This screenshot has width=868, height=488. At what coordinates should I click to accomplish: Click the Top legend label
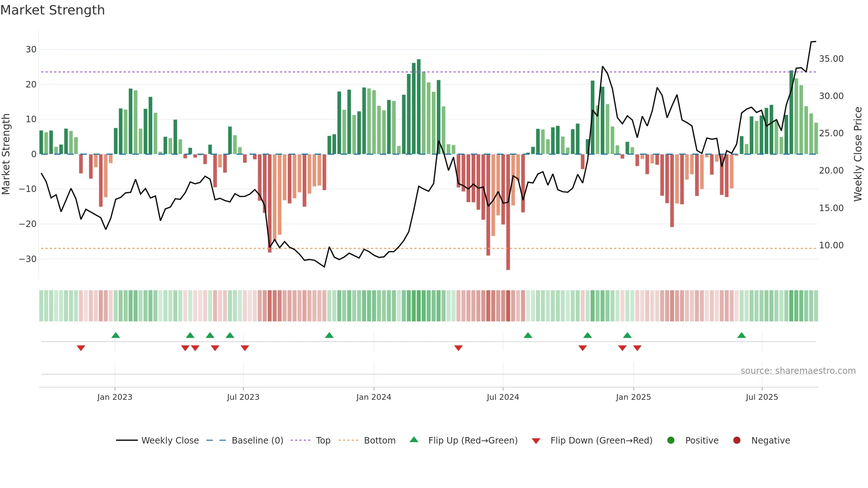pos(323,440)
